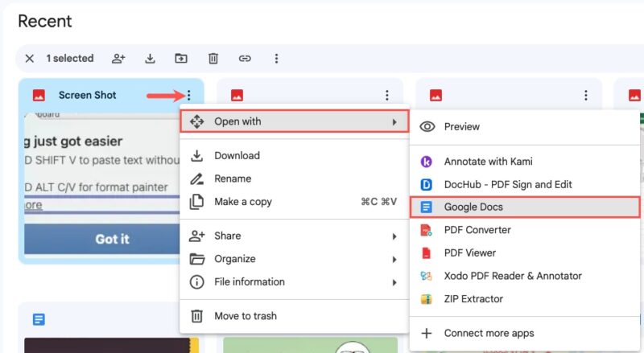Open file with Annotate with Kami
This screenshot has height=353, width=644.
[x=525, y=162]
